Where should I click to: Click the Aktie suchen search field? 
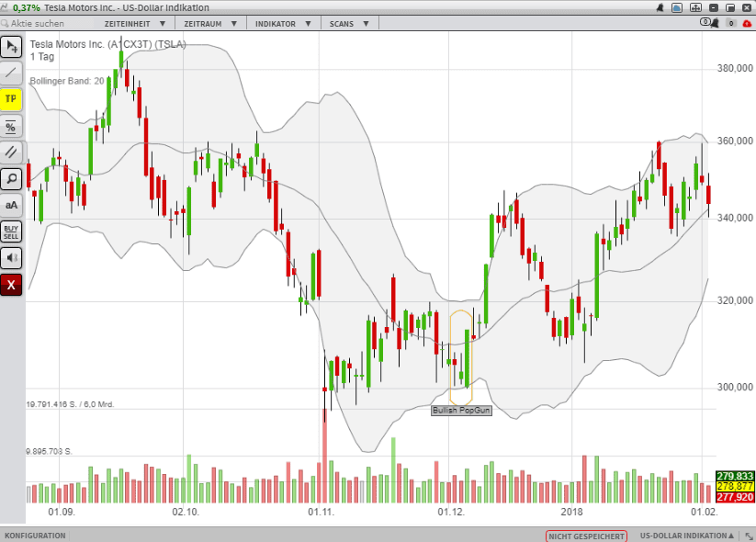coord(48,23)
